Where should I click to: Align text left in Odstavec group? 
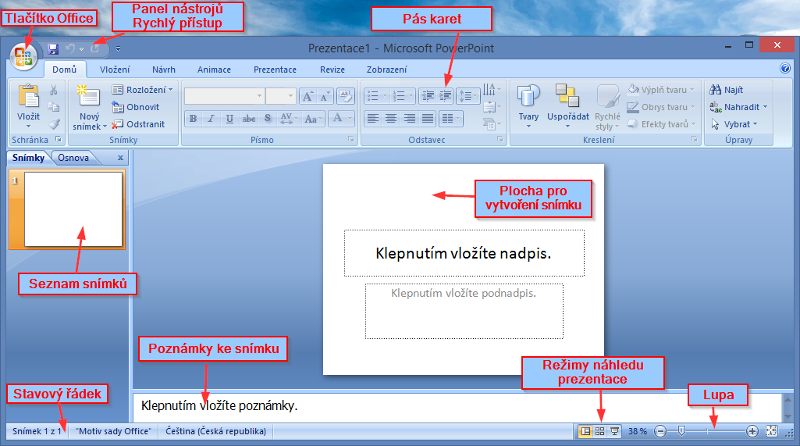pyautogui.click(x=373, y=119)
